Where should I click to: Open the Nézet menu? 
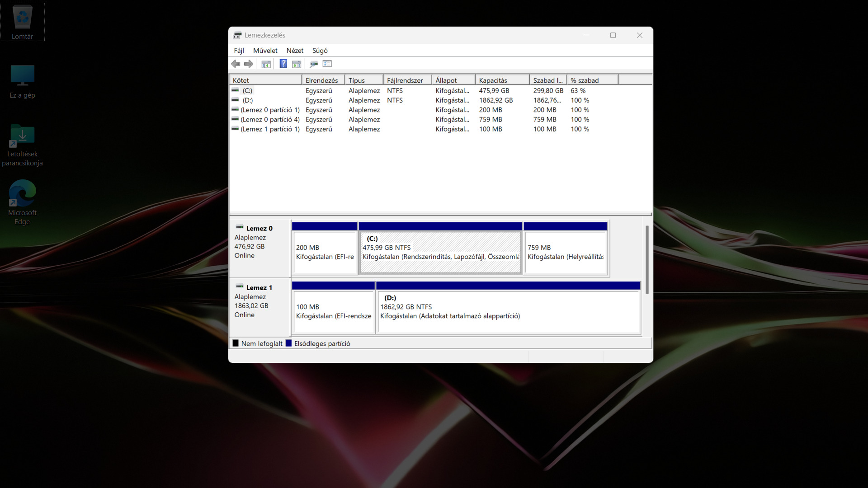(x=295, y=51)
